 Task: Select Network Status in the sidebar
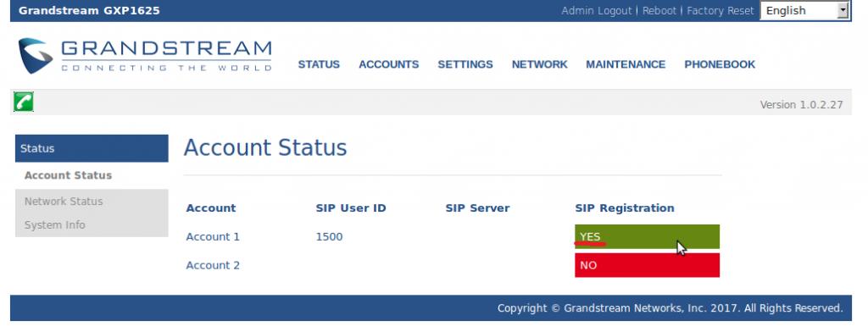tap(64, 202)
